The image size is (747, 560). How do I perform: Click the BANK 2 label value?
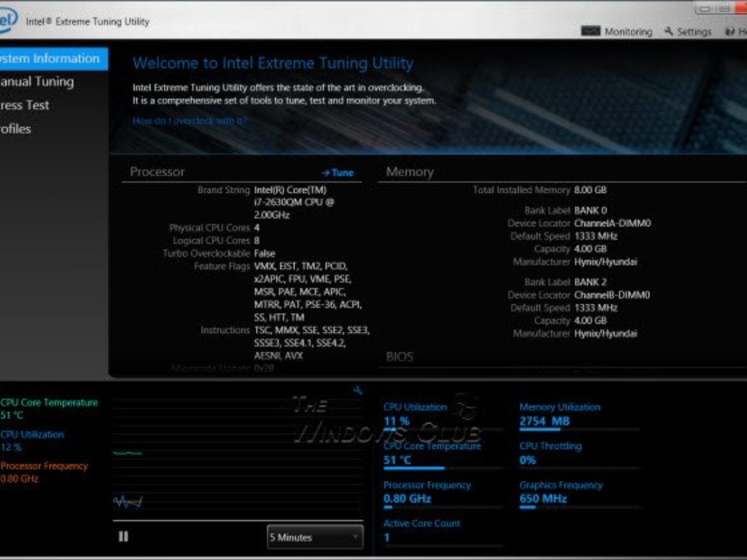pyautogui.click(x=590, y=282)
